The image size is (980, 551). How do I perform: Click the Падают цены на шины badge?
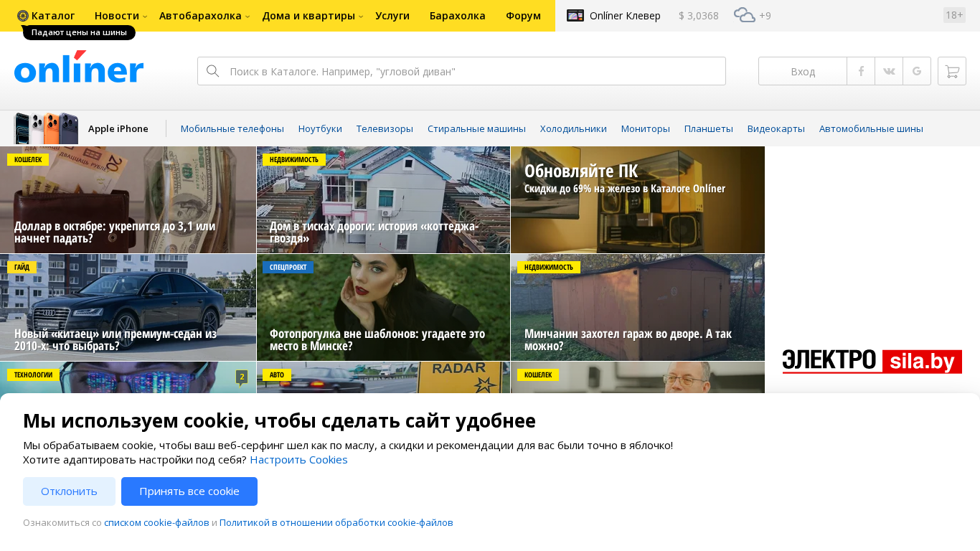pyautogui.click(x=79, y=32)
